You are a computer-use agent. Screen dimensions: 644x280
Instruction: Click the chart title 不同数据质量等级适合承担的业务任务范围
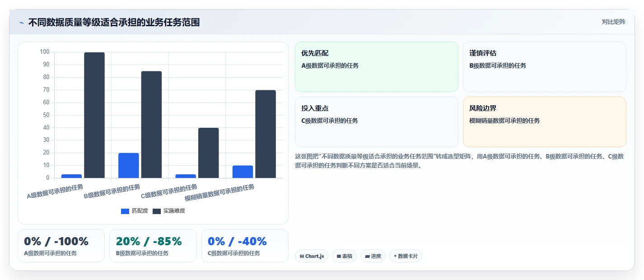pyautogui.click(x=114, y=22)
